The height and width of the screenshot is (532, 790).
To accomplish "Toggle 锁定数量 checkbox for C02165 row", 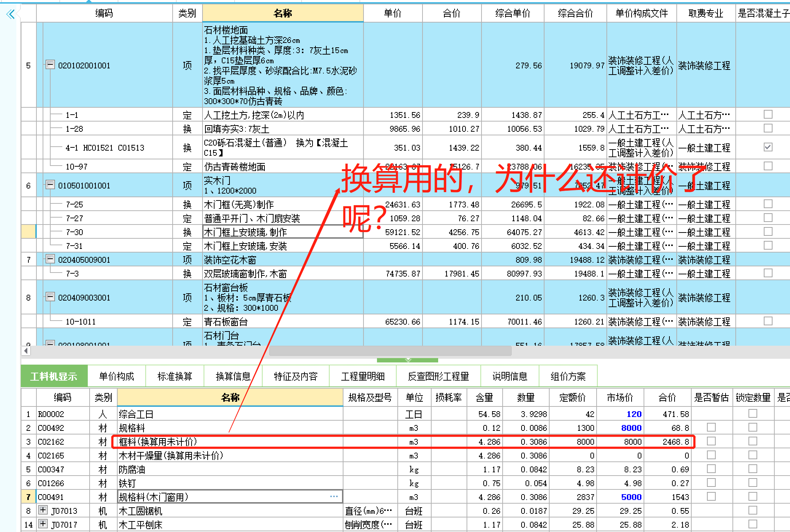I will pyautogui.click(x=753, y=455).
